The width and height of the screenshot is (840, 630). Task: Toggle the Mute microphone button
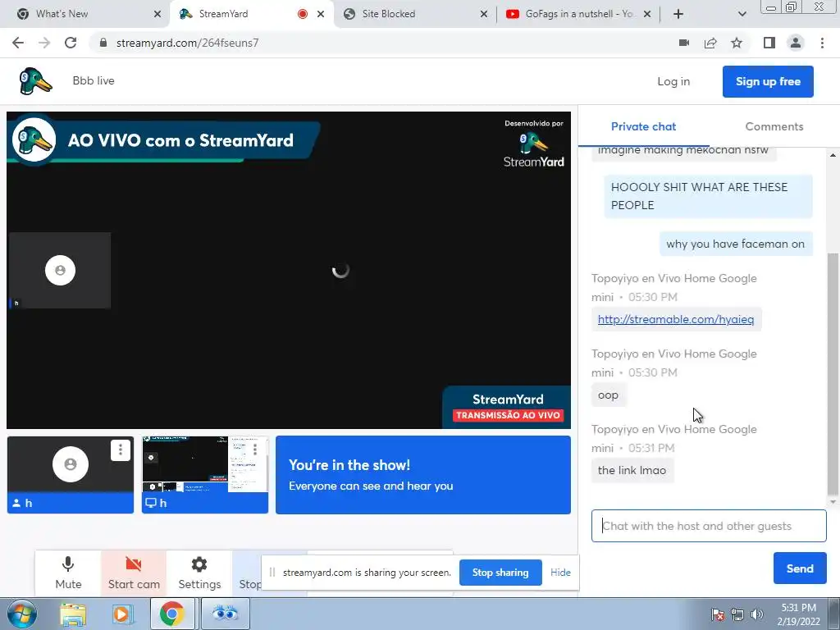click(x=68, y=573)
